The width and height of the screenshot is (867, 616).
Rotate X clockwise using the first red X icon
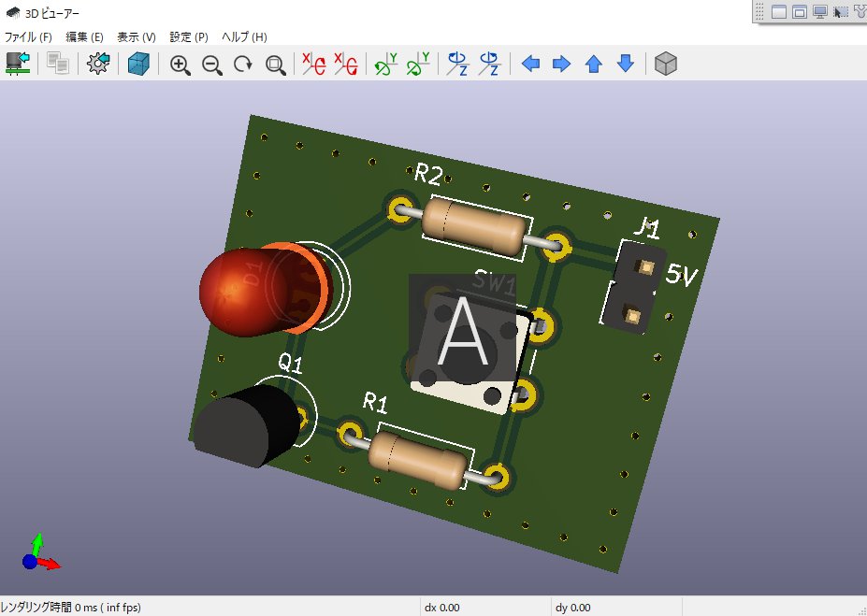(x=313, y=64)
